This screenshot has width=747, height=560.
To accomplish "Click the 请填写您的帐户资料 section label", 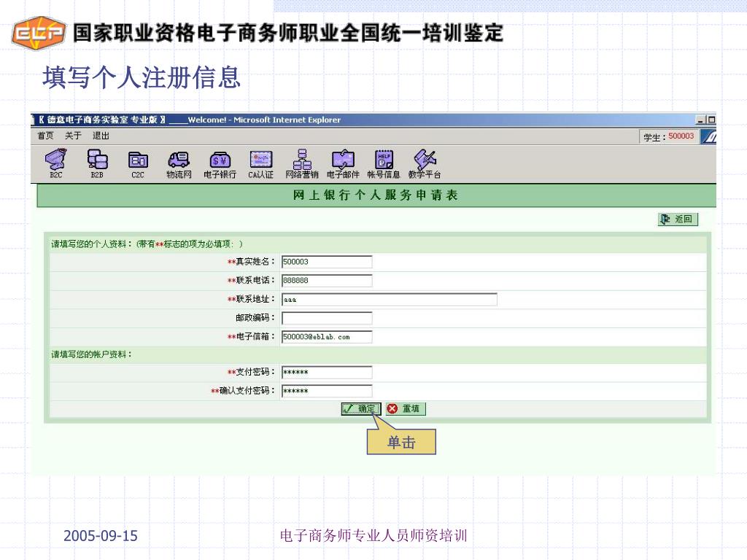I will tap(91, 354).
